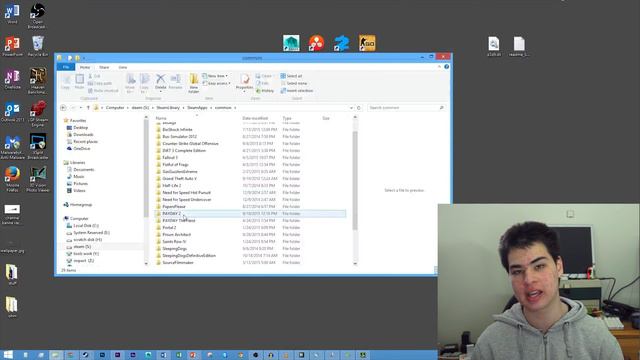This screenshot has height=360, width=640.
Task: Click the Copy to ribbon icon
Action: tap(144, 83)
